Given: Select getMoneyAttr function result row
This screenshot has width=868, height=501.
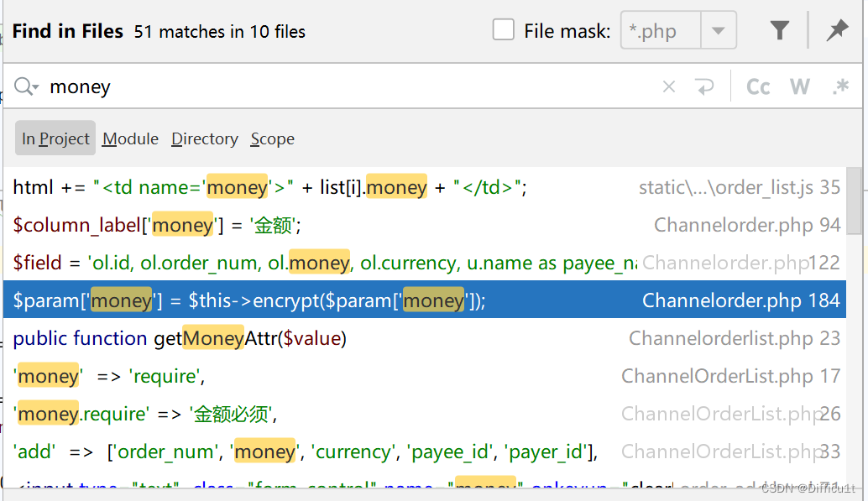Looking at the screenshot, I should point(425,337).
